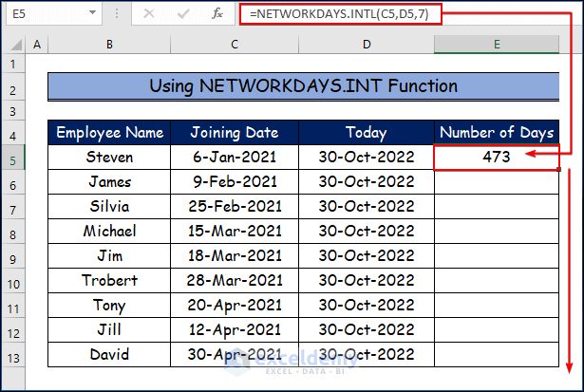Screen dimensions: 584x392
Task: Select the cell with name Tony
Action: click(x=109, y=305)
